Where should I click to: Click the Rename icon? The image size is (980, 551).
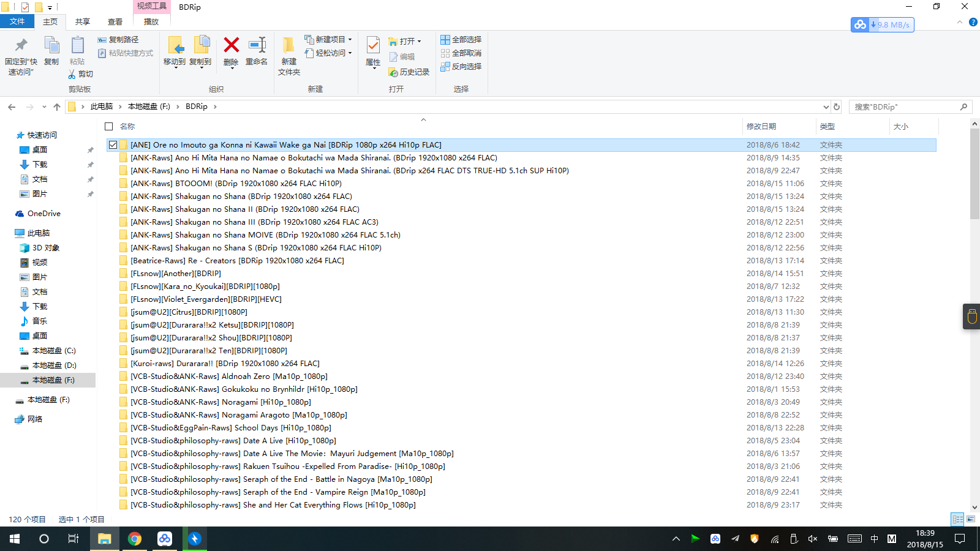(257, 45)
